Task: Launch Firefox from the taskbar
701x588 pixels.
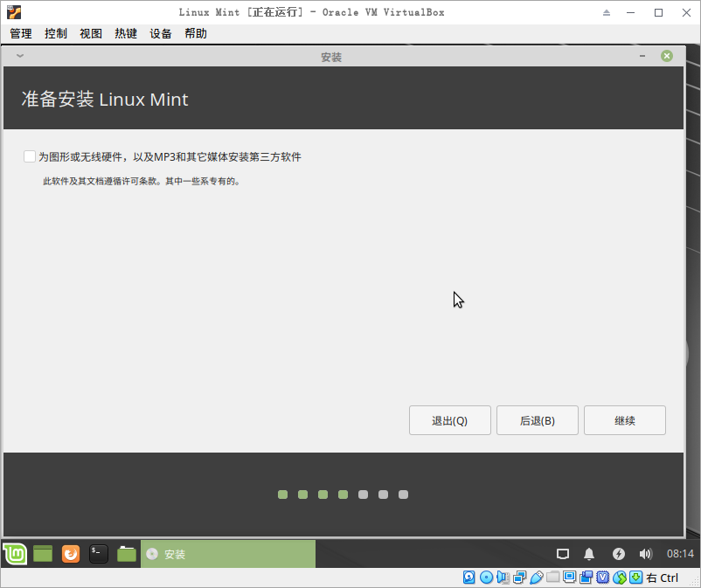Action: (70, 553)
